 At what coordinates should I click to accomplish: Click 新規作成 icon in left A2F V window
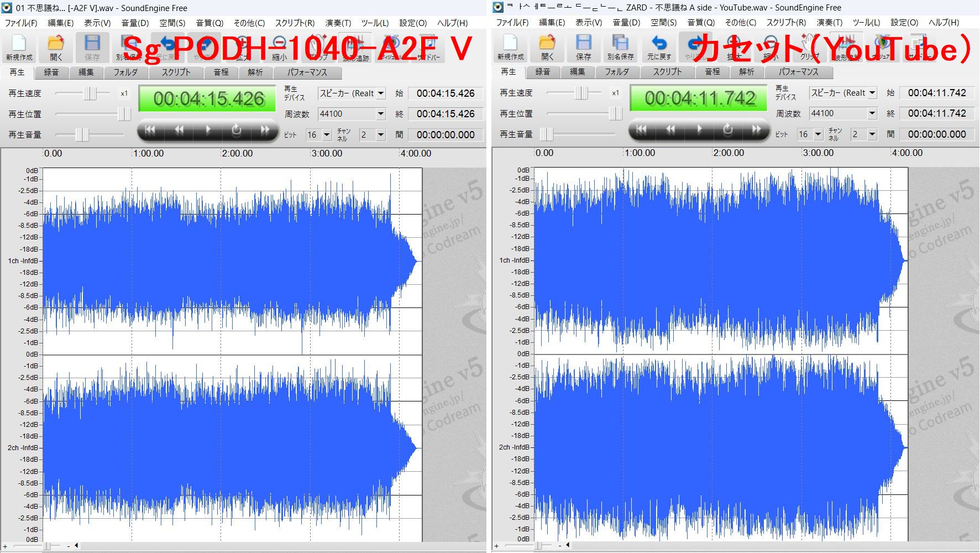[19, 47]
